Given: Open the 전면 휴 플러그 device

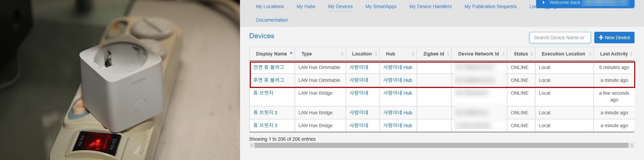Looking at the screenshot, I should click(269, 67).
